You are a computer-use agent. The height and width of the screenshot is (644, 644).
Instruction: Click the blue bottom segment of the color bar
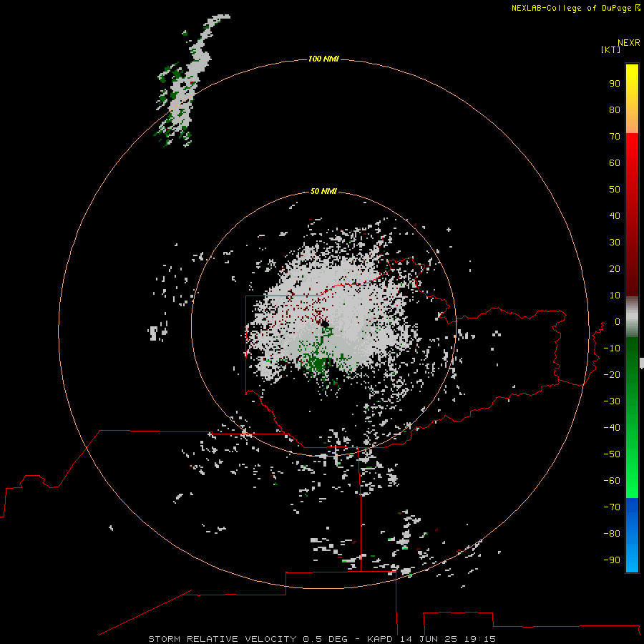click(632, 535)
